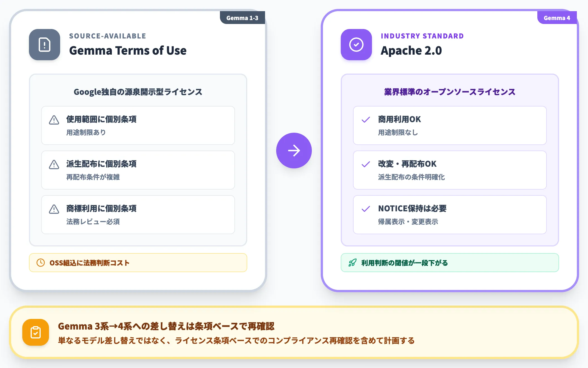Click the 用途制限あり subtext
Screen dimensions: 588x368
[x=86, y=132]
